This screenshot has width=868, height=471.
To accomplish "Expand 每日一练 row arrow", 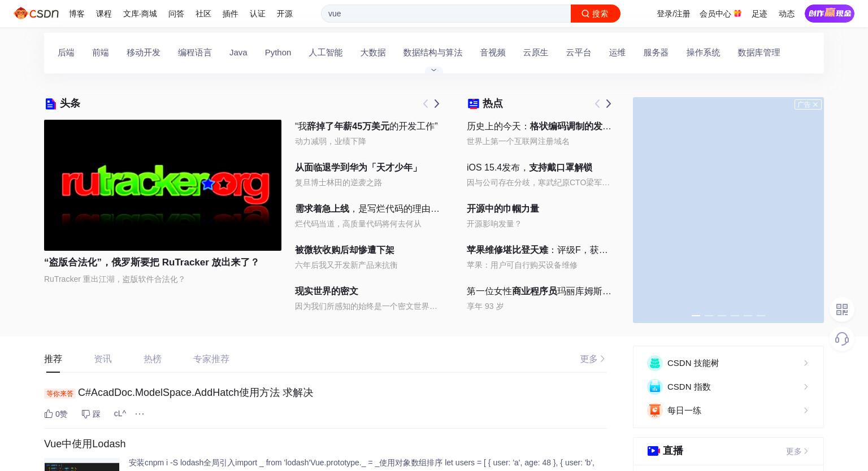I will coord(806,411).
